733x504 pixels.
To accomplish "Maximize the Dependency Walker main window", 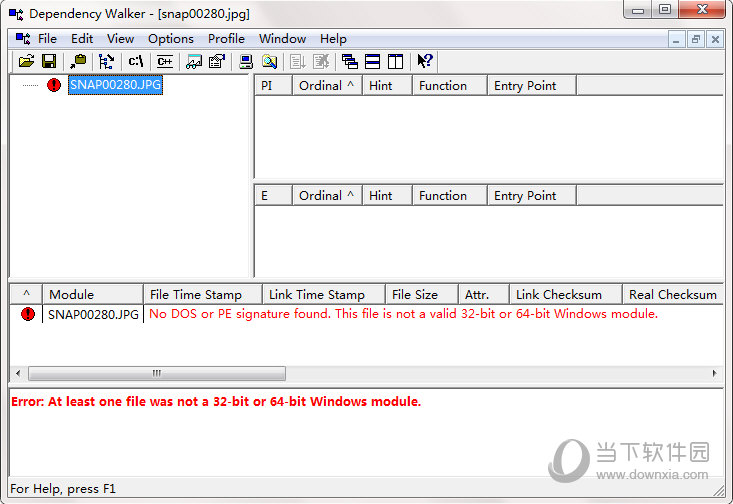I will click(665, 9).
